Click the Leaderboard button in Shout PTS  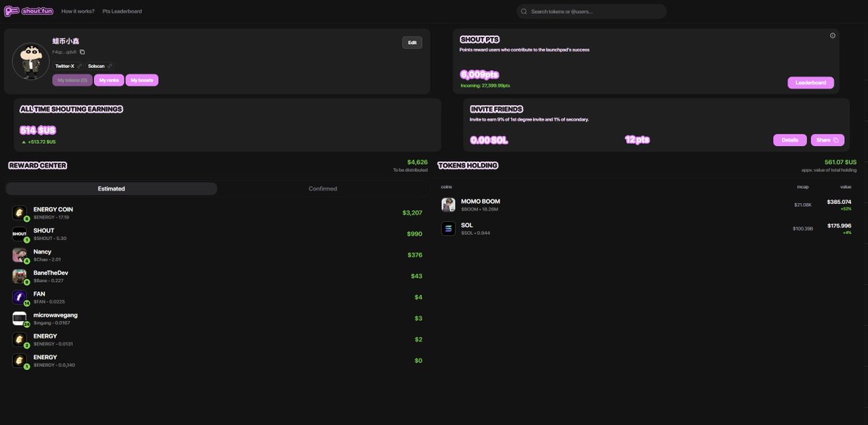[x=810, y=83]
